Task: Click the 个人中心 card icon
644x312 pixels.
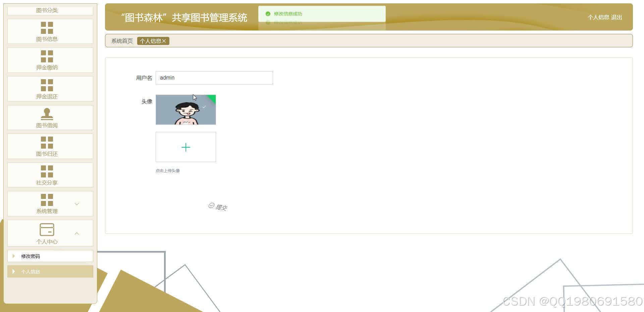Action: coord(47,229)
